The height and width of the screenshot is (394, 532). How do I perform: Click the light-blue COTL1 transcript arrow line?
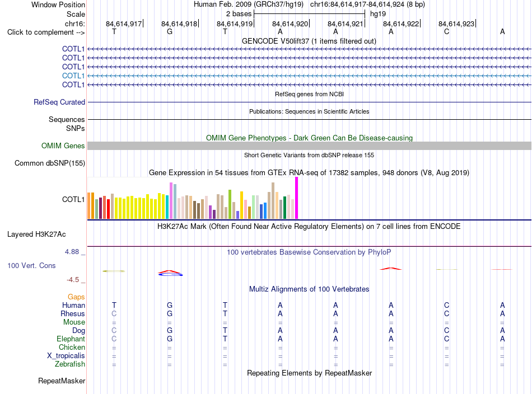click(x=310, y=76)
